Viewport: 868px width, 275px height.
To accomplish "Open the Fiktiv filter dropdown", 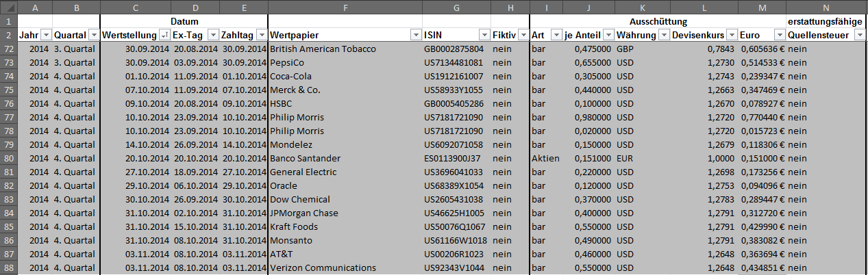I will tap(523, 35).
